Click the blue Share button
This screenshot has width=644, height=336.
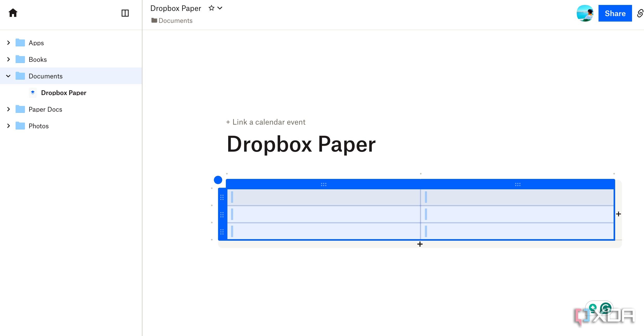615,13
